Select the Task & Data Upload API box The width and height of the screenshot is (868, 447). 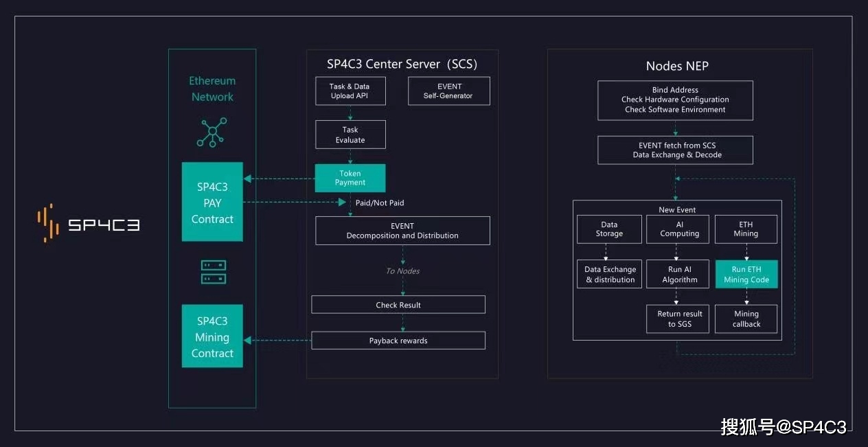point(350,91)
